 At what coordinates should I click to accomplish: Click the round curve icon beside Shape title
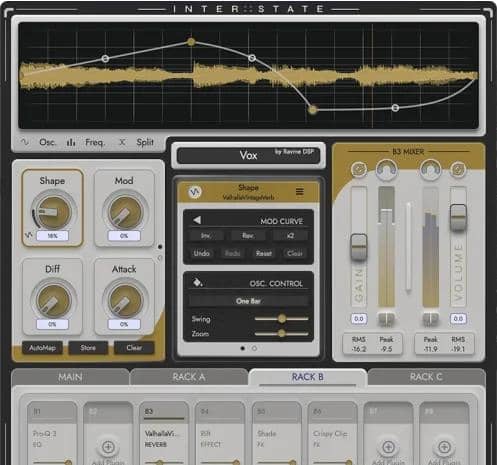tap(195, 192)
